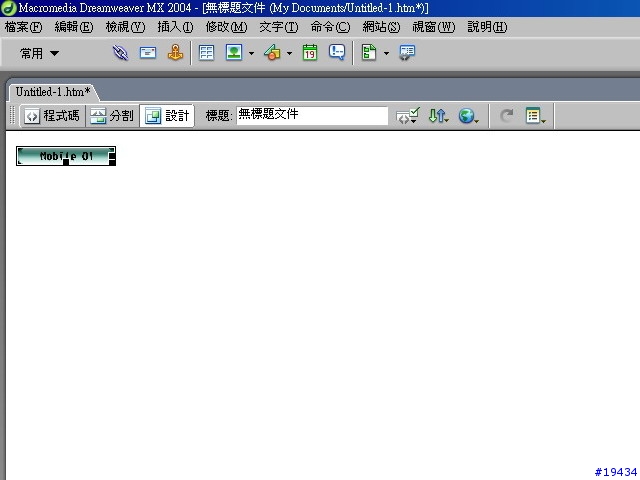Grab the document toolbar gripper handle
This screenshot has width=640, height=480.
click(12, 116)
